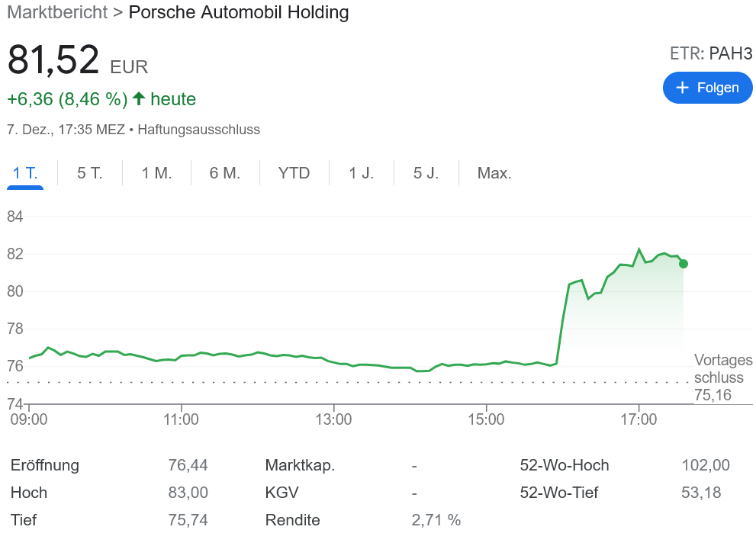Switch chart to YTD
Screen dimensions: 756x546
[x=294, y=173]
